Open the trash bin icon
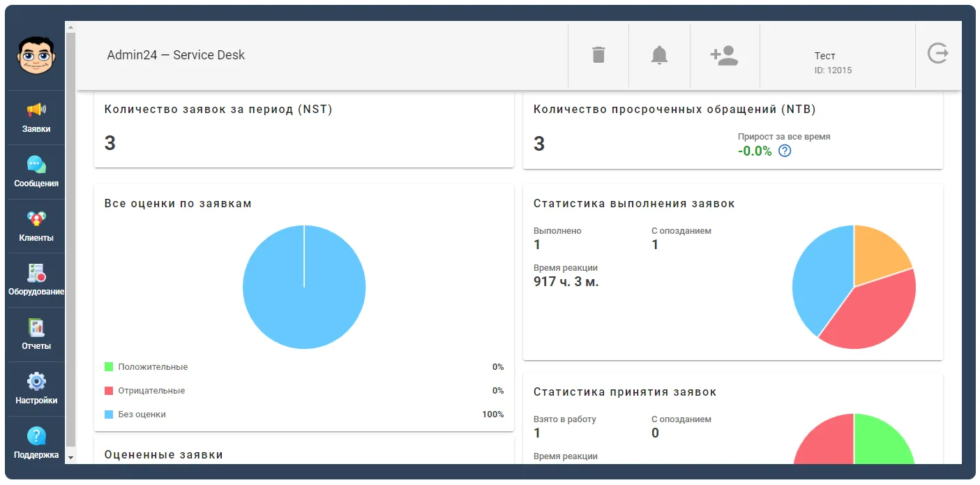Viewport: 980px width, 485px height. (598, 55)
